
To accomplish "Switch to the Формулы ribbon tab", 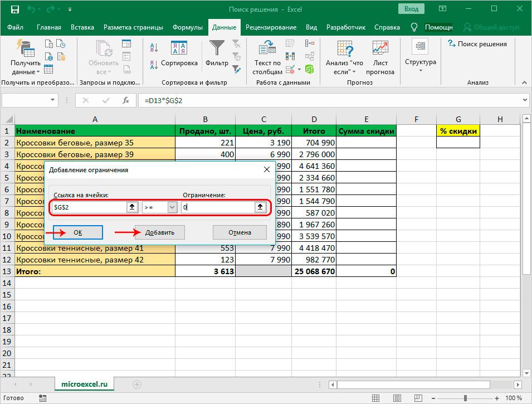I will pyautogui.click(x=187, y=27).
